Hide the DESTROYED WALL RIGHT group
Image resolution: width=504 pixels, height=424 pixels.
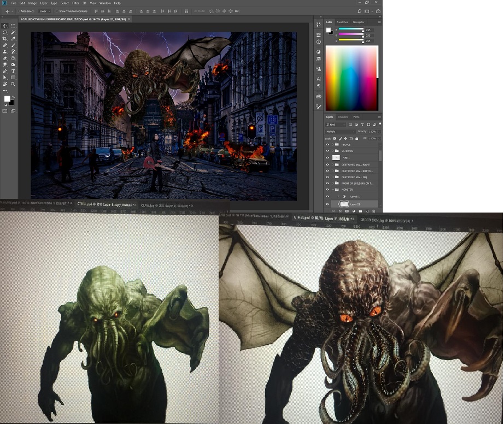coord(327,164)
